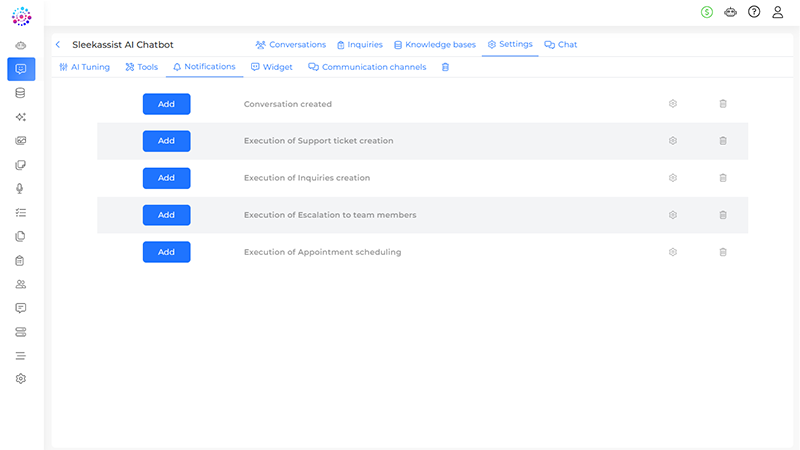Switch to the Widget tab
Screen dimensions: 800x450
[x=272, y=67]
